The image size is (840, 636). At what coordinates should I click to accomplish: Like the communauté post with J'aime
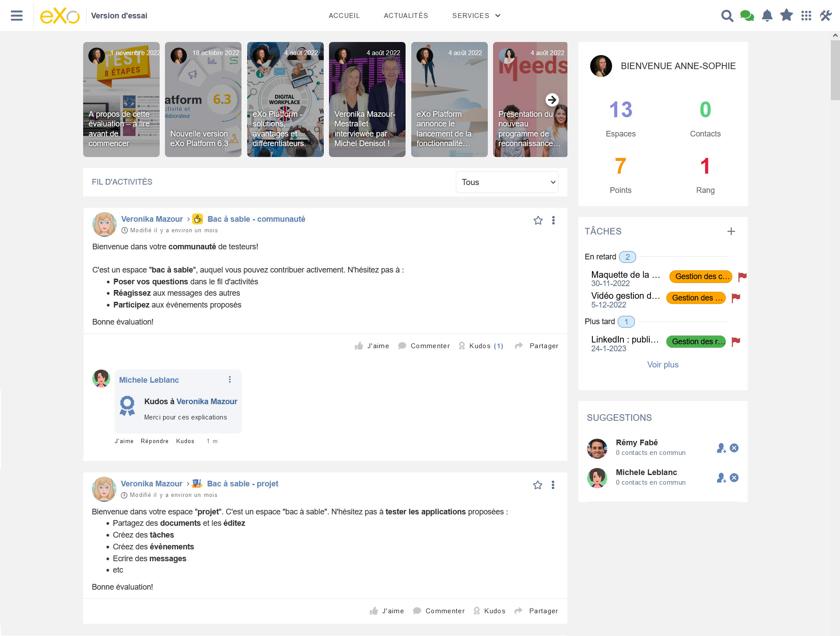click(371, 346)
